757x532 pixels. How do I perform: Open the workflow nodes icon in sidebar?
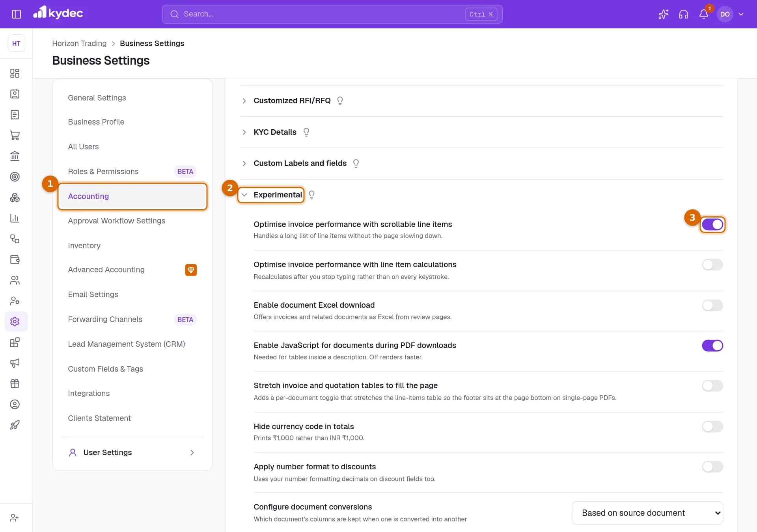point(15,239)
